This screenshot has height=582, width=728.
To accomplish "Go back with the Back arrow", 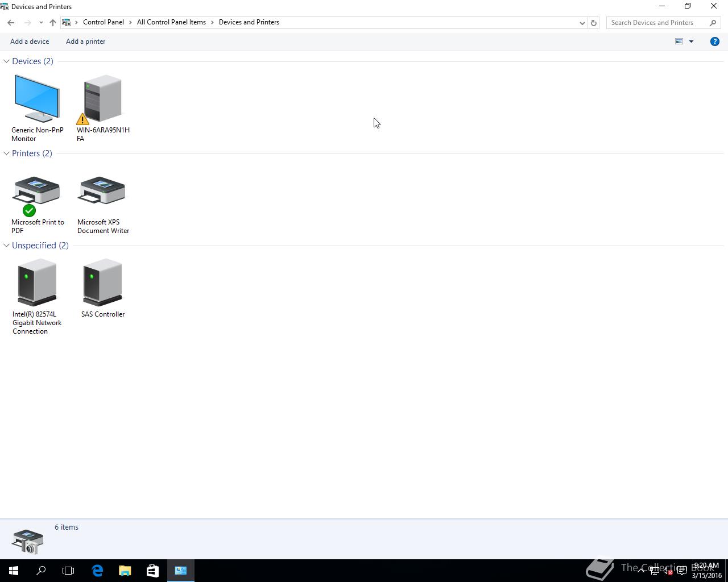I will pyautogui.click(x=11, y=23).
